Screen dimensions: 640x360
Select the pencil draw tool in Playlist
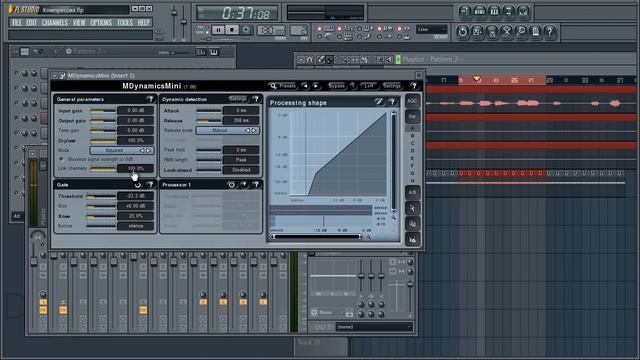321,60
